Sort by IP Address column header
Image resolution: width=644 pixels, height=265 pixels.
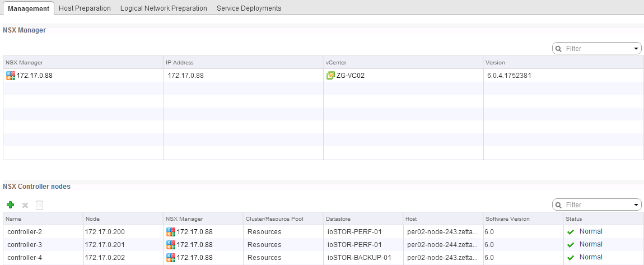[243, 62]
